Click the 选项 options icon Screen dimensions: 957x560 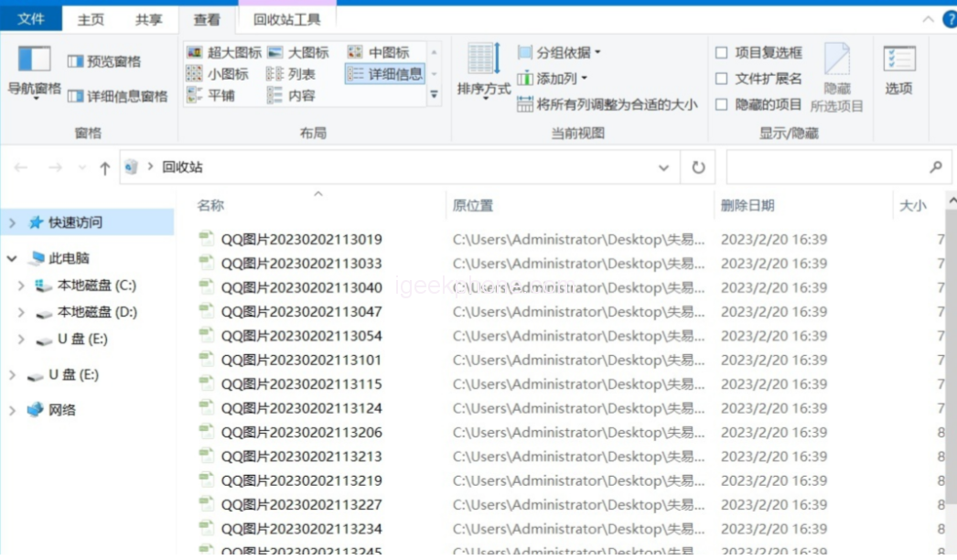click(x=898, y=60)
